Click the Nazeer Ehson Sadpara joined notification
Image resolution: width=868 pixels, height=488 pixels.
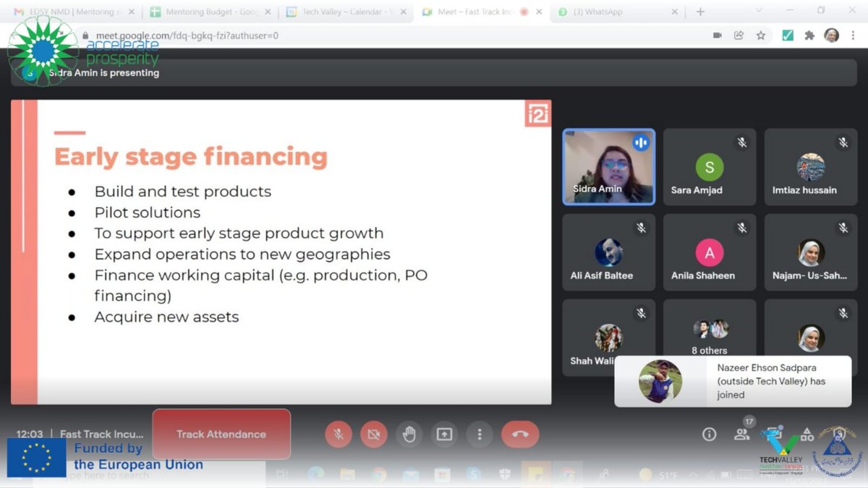point(733,381)
